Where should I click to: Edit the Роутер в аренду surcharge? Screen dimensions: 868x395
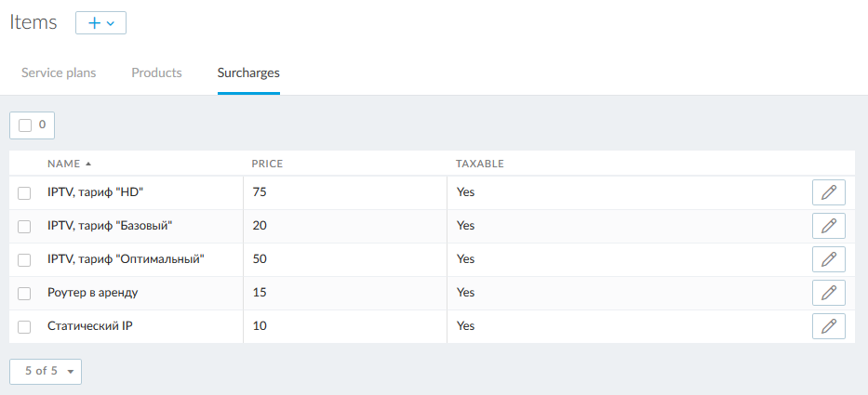click(828, 293)
